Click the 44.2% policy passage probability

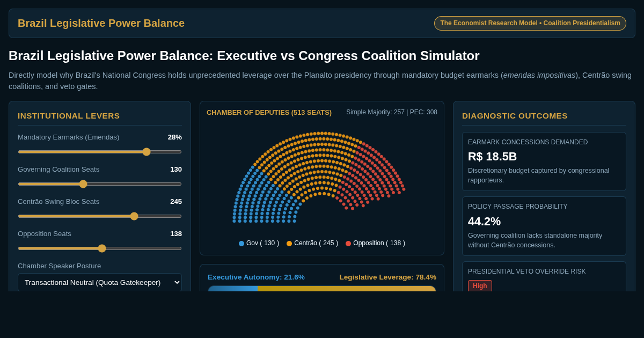click(x=484, y=222)
